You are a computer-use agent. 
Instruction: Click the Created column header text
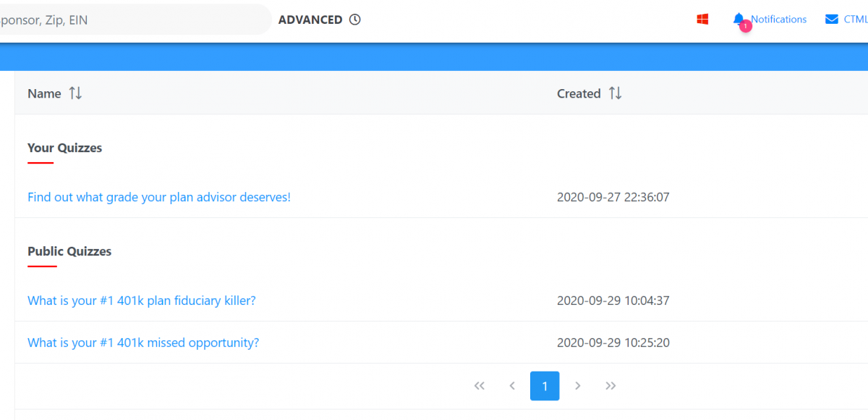click(579, 93)
